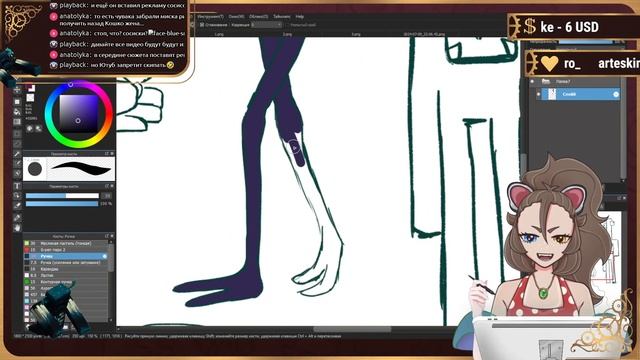This screenshot has width=640, height=360.
Task: Click left round icon under color values
Action: pos(30,129)
